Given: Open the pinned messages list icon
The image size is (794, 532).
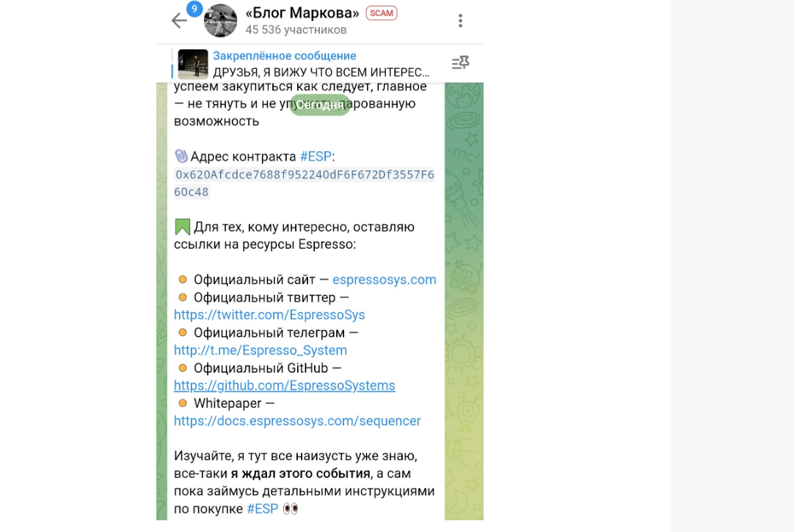Looking at the screenshot, I should (460, 63).
